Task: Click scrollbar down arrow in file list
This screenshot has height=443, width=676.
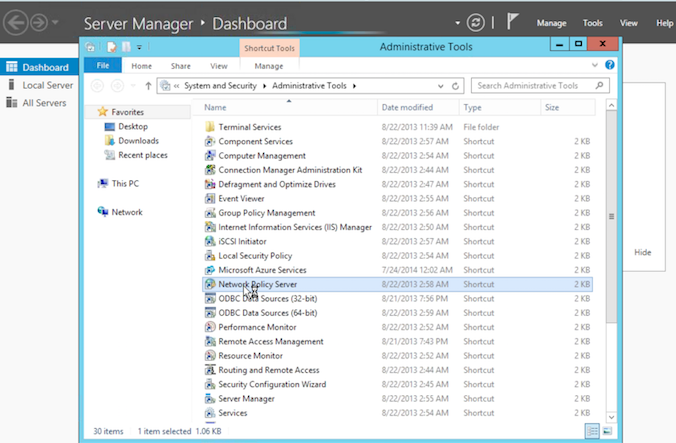Action: pyautogui.click(x=611, y=417)
